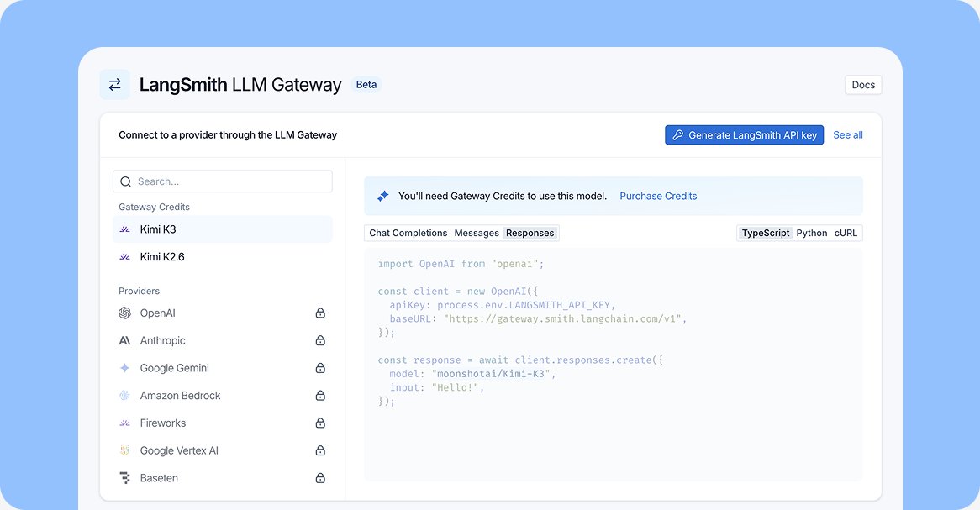
Task: Select the Kimi K2.6 model row
Action: pyautogui.click(x=223, y=257)
